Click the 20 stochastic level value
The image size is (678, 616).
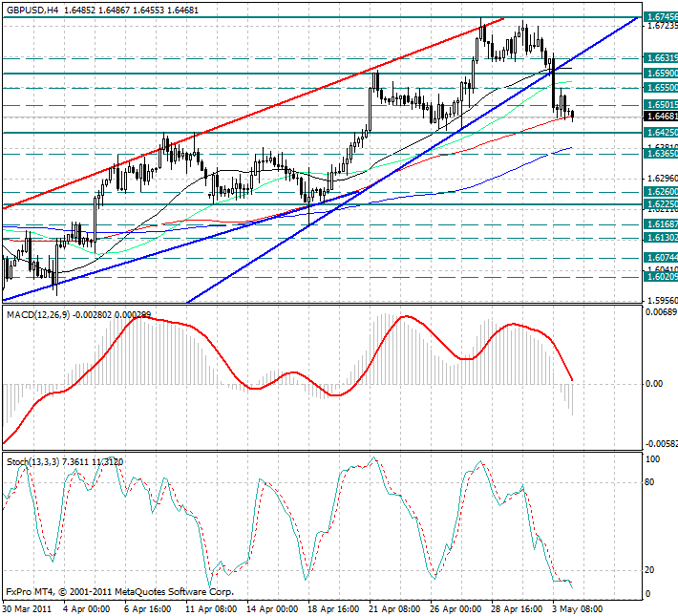649,570
